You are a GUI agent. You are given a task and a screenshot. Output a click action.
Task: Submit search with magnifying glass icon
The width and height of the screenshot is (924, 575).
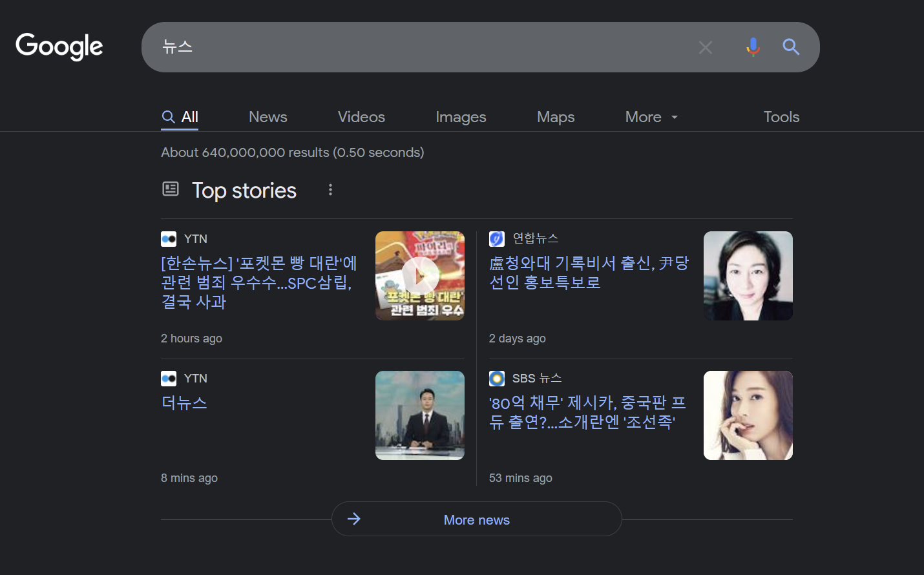pyautogui.click(x=791, y=47)
